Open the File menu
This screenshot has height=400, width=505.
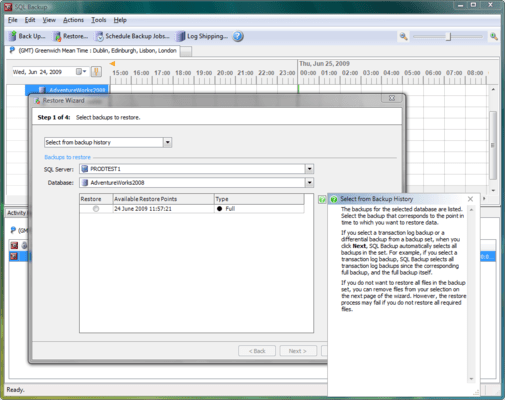click(13, 20)
